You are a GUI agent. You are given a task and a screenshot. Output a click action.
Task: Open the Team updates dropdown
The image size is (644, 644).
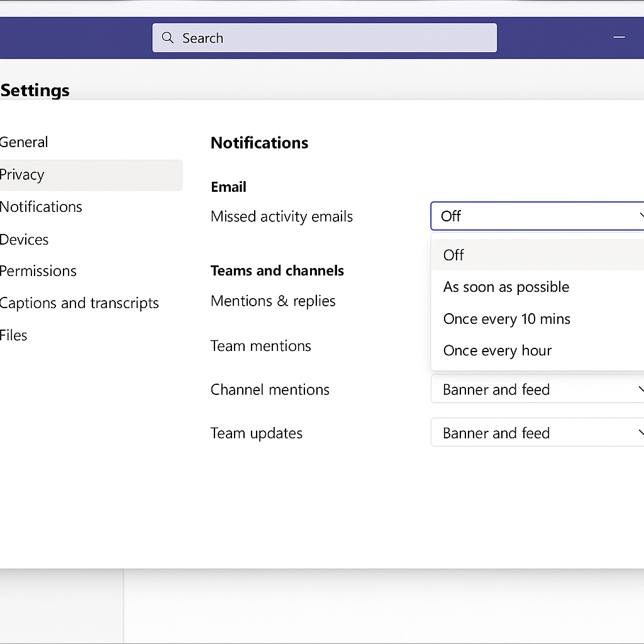537,433
